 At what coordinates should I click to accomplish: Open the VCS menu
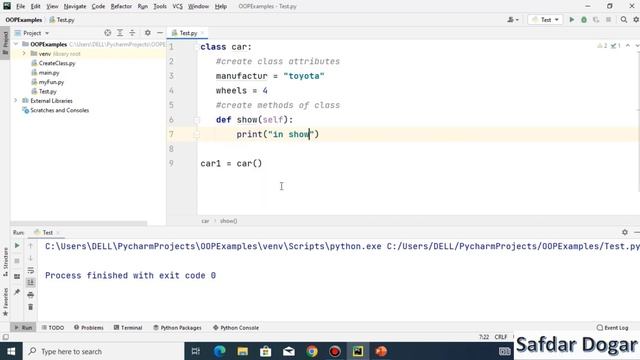[x=177, y=6]
